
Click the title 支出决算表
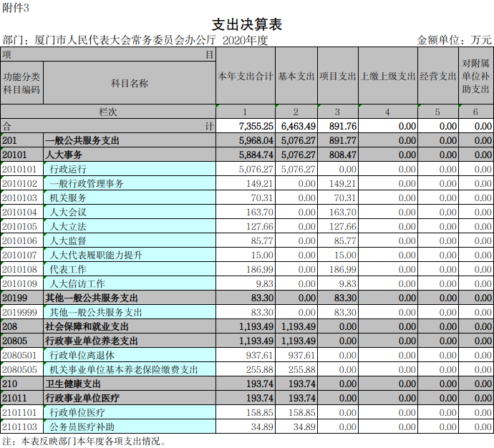click(x=247, y=24)
